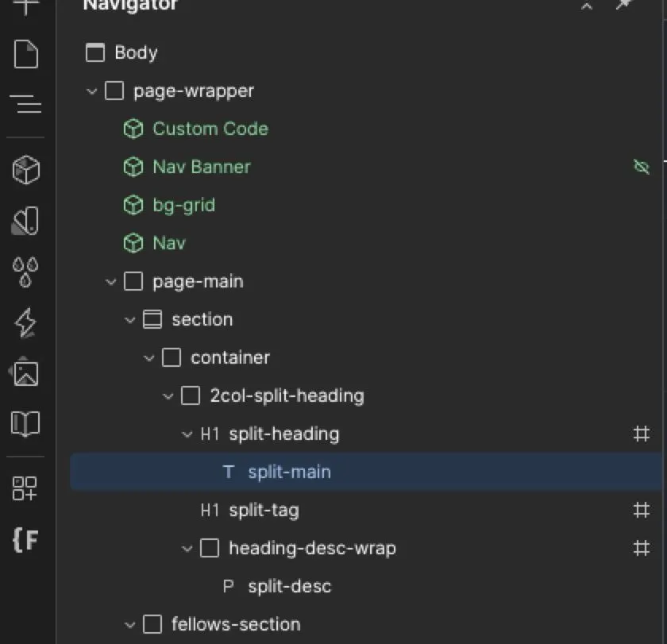Screen dimensions: 667x644
Task: Click the grid icon on split-tag row
Action: tap(641, 510)
